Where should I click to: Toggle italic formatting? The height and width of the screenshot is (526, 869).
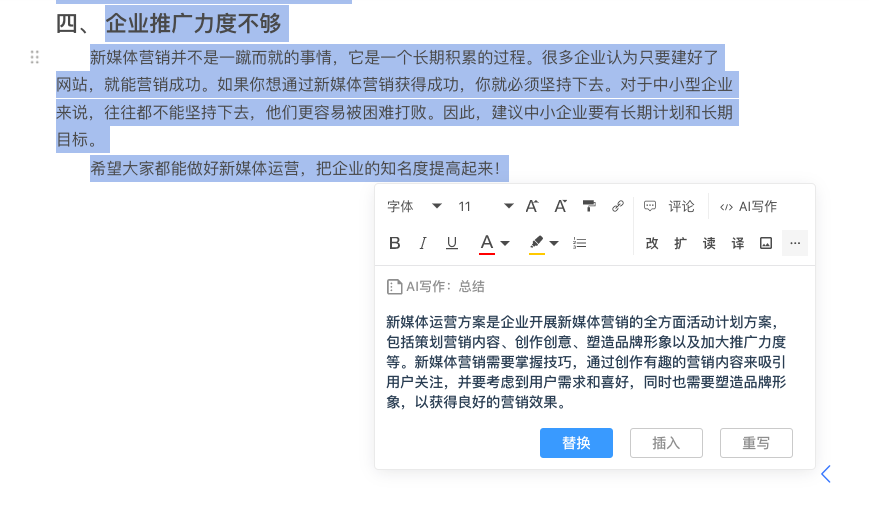coord(423,243)
